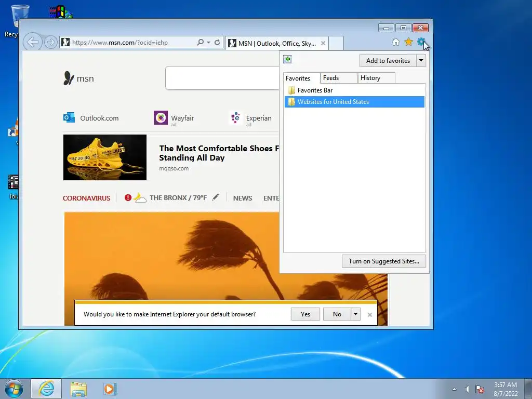This screenshot has width=532, height=399.
Task: Click Add to favorites button
Action: (x=388, y=61)
